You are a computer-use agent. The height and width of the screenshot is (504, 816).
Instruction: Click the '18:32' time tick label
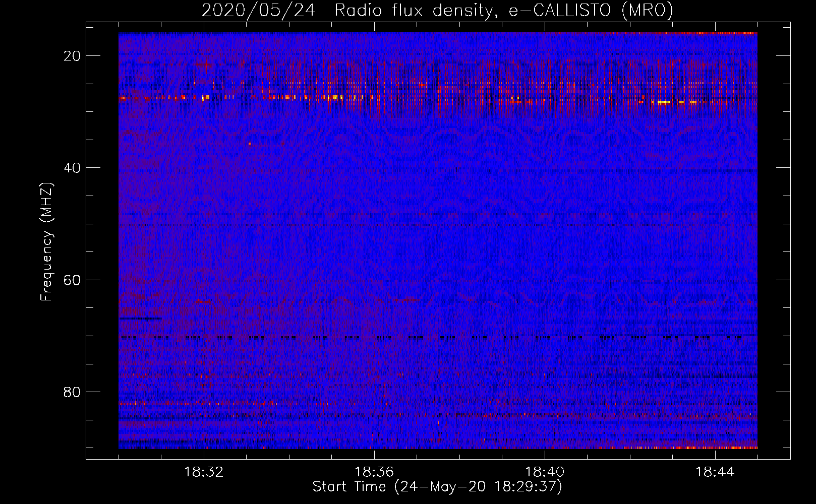(204, 472)
